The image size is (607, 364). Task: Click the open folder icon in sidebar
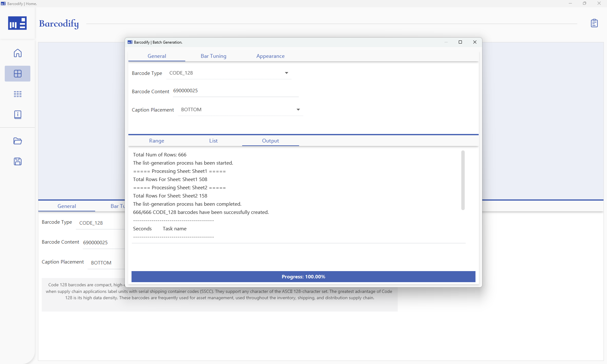pos(17,141)
